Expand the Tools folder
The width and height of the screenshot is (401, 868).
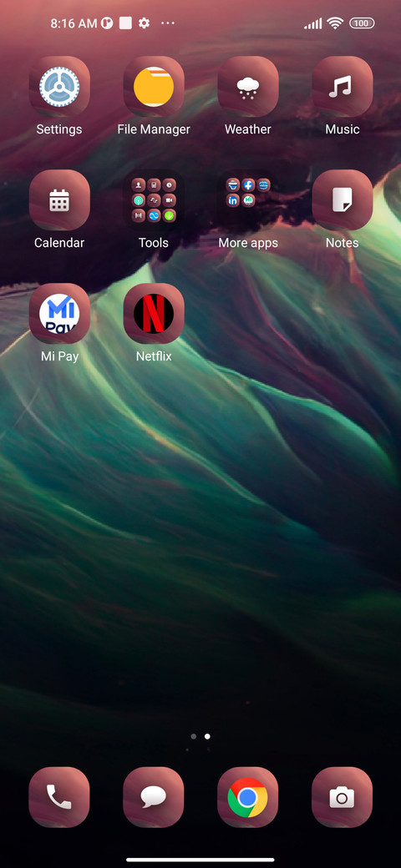(154, 200)
